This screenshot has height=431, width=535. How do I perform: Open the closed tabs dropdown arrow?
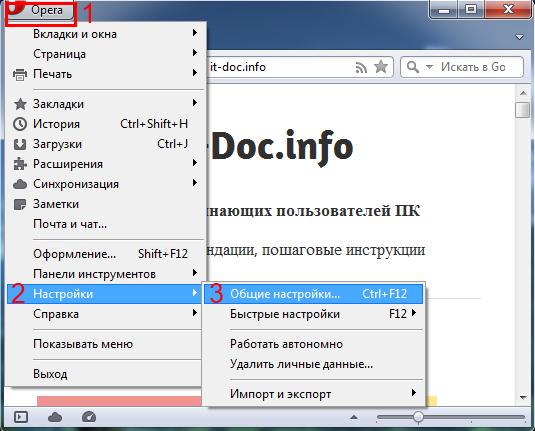pyautogui.click(x=519, y=37)
